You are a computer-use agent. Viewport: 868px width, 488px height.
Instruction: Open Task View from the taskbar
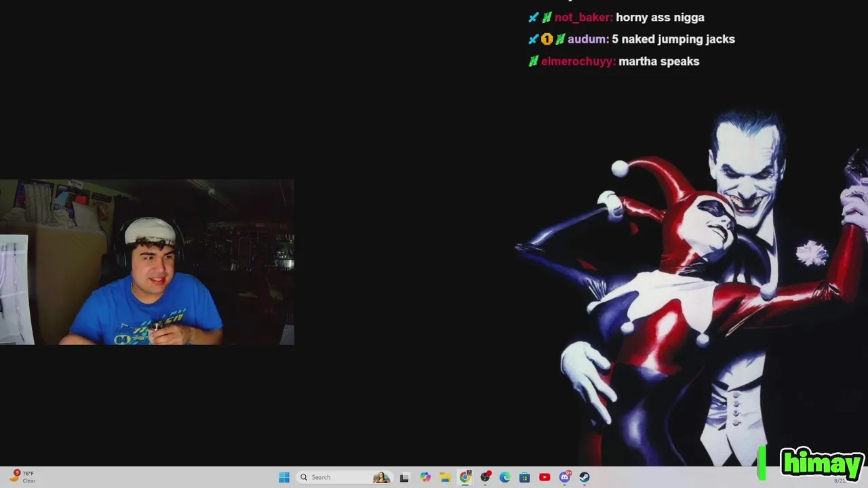pyautogui.click(x=404, y=477)
